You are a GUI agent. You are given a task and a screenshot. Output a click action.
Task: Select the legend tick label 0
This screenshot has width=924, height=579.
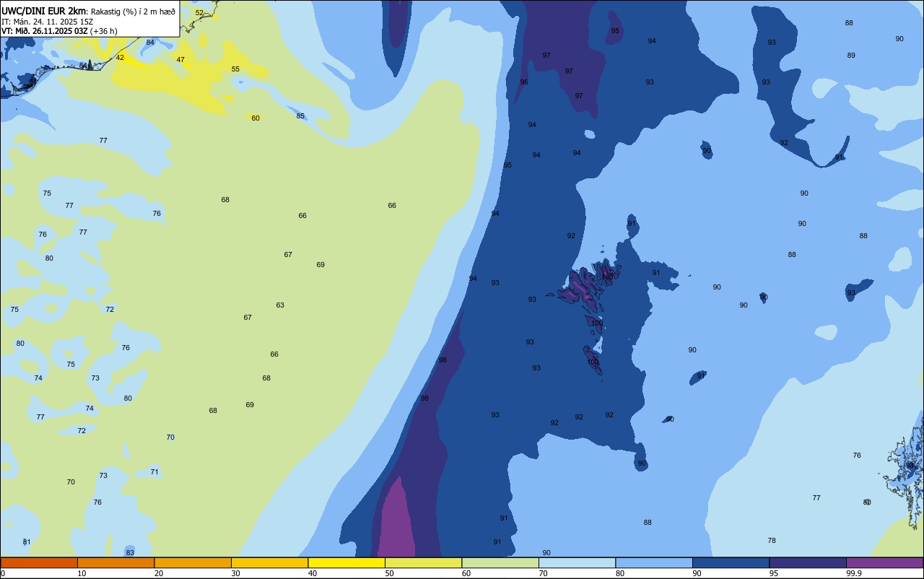pyautogui.click(x=3, y=573)
